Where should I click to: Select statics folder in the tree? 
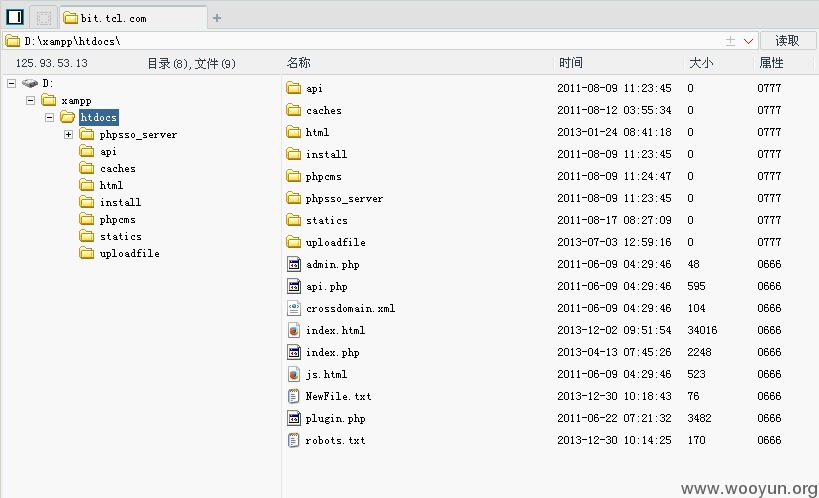coord(121,236)
